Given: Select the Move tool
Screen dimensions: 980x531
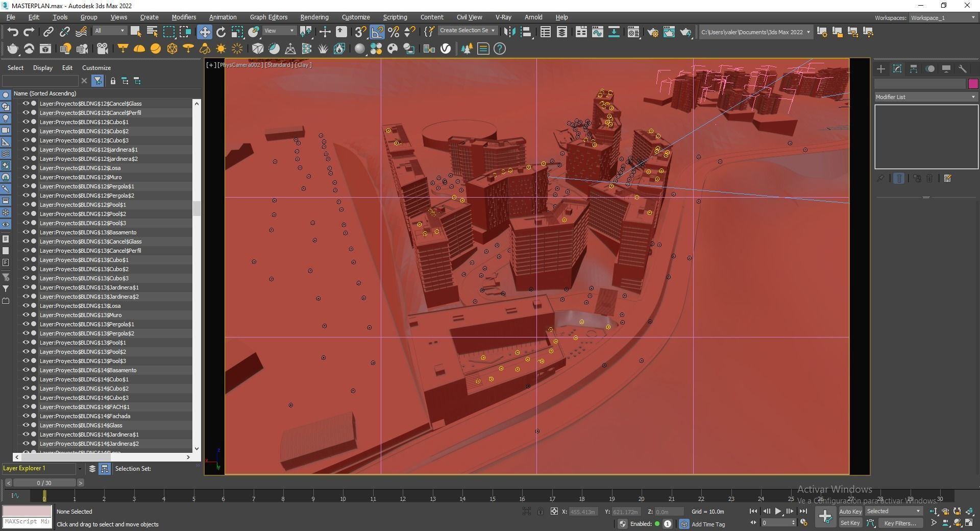Looking at the screenshot, I should click(x=204, y=32).
